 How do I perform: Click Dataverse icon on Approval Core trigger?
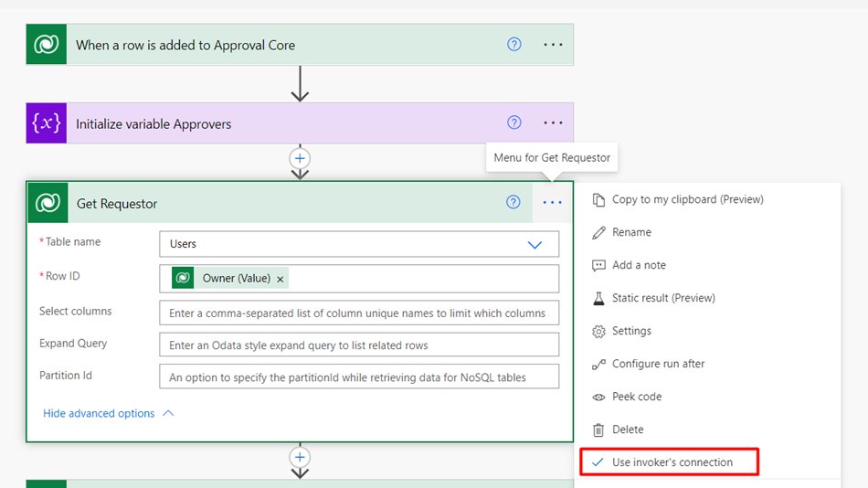(47, 44)
